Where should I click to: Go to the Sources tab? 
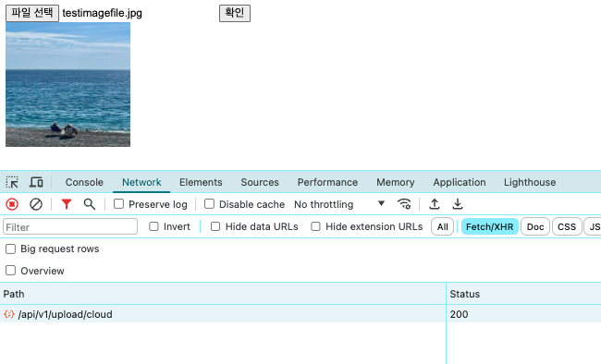pos(260,182)
